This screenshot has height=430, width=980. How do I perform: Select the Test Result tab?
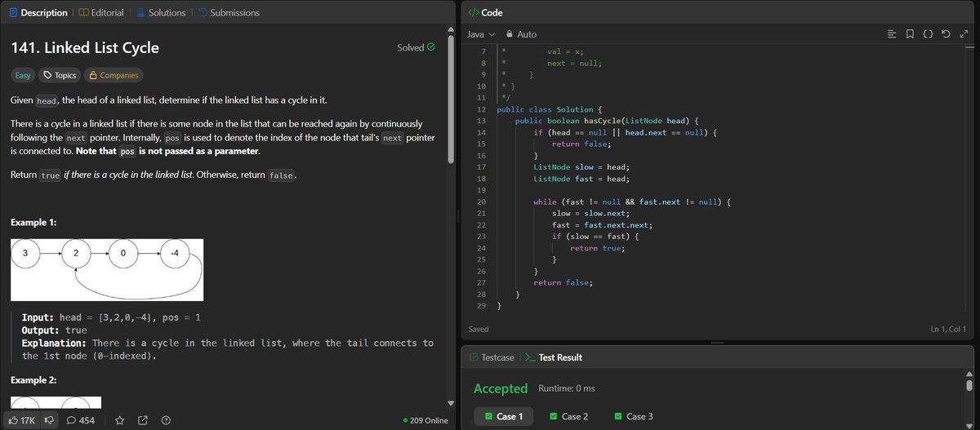pyautogui.click(x=554, y=357)
